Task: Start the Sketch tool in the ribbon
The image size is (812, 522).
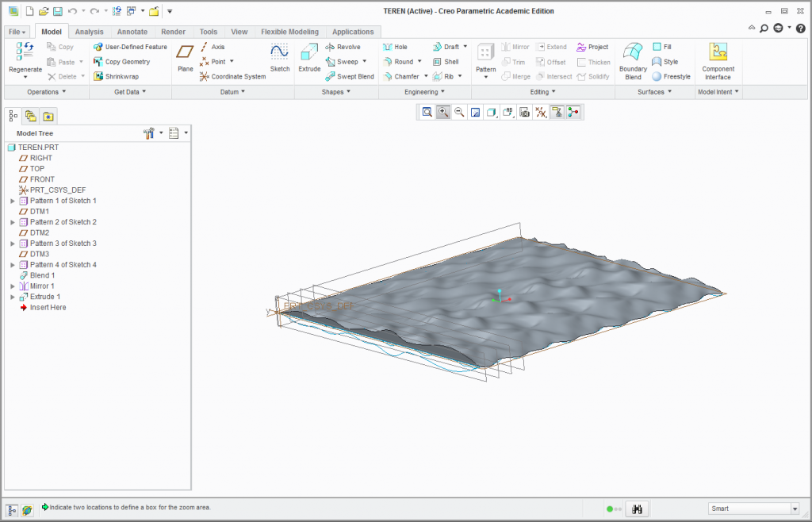Action: point(280,57)
